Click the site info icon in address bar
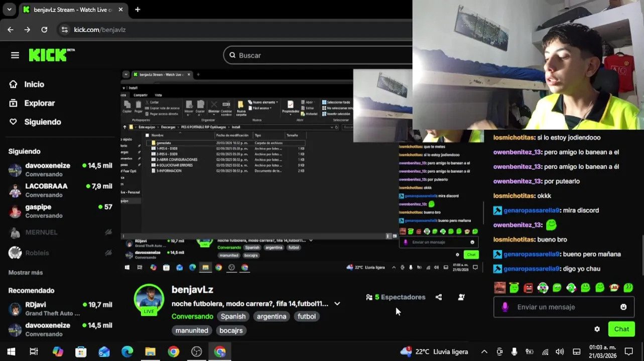 pos(64,30)
